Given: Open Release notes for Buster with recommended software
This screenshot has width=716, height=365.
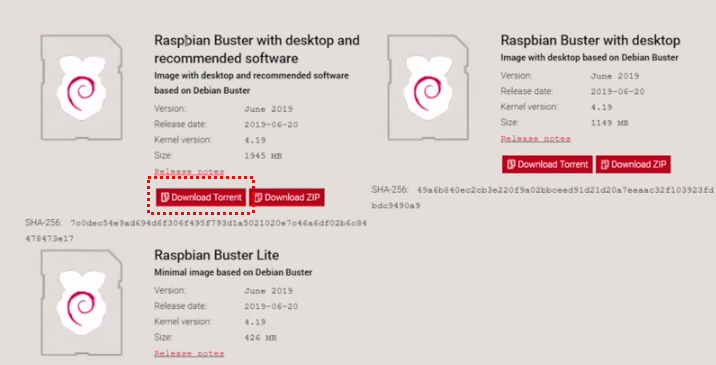Looking at the screenshot, I should [x=189, y=172].
